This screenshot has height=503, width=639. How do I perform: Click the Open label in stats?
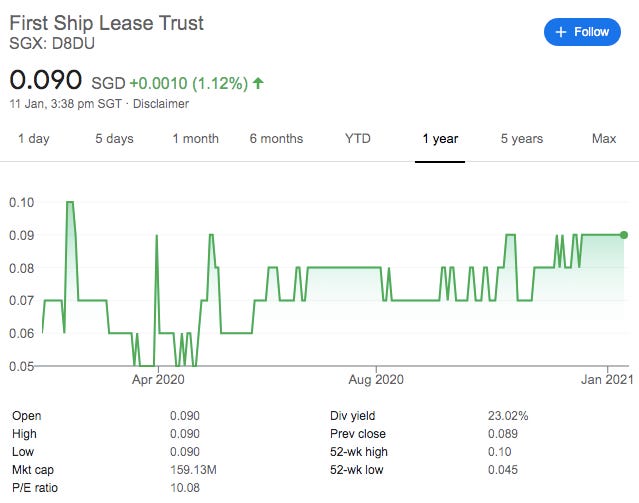26,416
